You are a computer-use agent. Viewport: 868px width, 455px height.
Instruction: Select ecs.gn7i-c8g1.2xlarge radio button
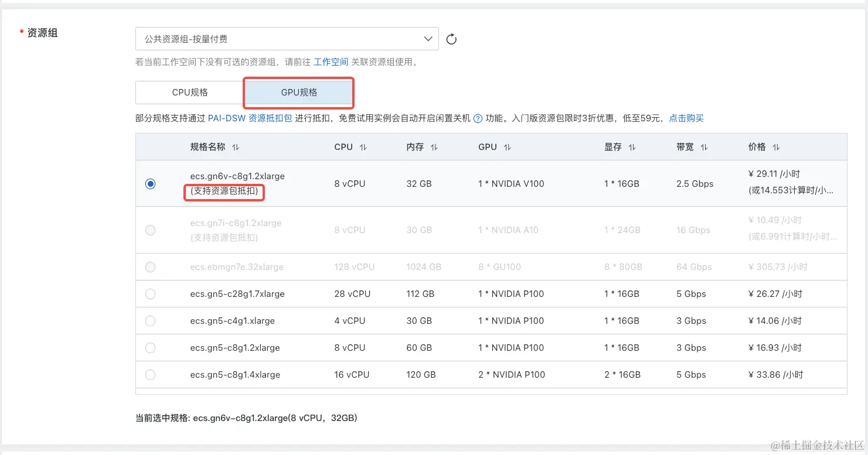tap(151, 230)
